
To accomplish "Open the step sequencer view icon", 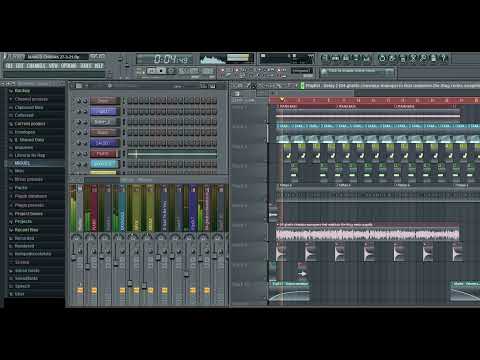I will (x=335, y=59).
